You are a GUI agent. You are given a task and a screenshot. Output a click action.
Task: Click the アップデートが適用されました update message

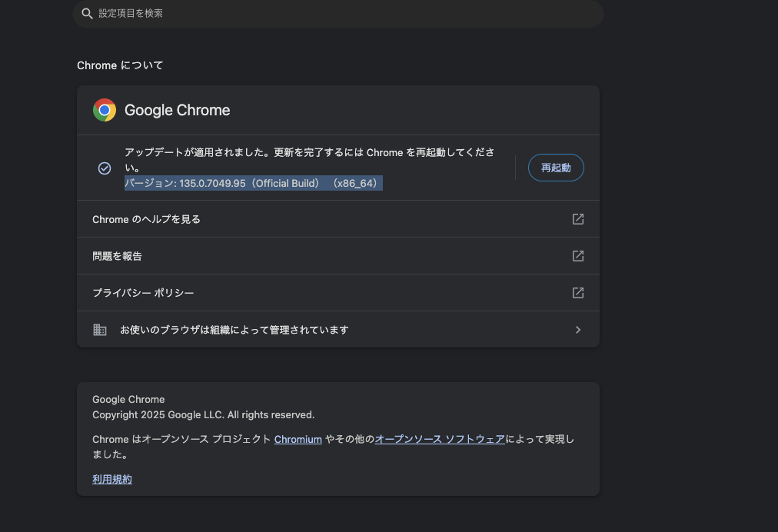tap(309, 160)
